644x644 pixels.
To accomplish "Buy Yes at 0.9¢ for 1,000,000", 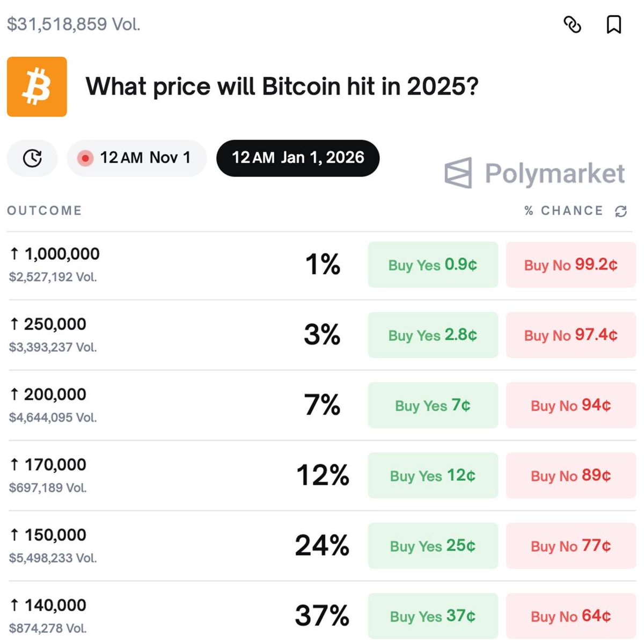I will (x=433, y=265).
